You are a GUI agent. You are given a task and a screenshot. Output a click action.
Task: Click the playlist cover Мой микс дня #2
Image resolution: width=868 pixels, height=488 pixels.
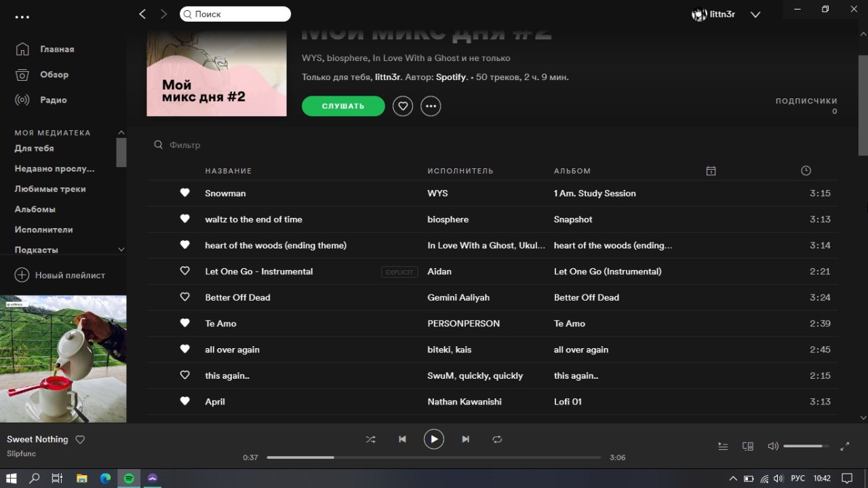coord(217,73)
